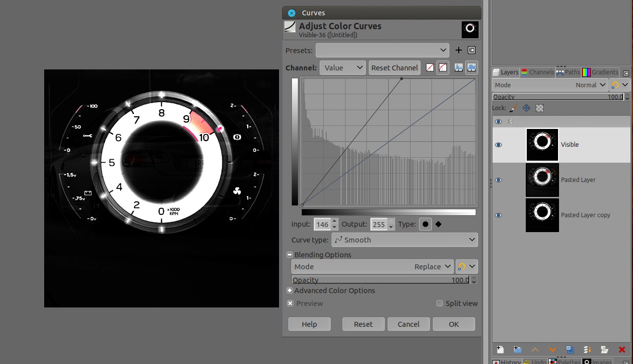Click the add preset plus icon

click(458, 50)
